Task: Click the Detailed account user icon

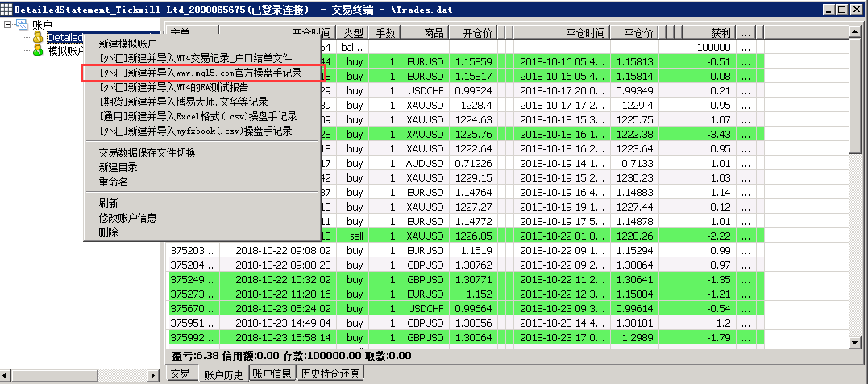Action: point(38,38)
